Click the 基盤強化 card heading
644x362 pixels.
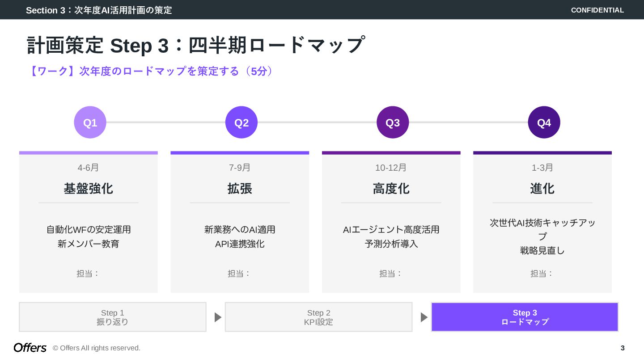(89, 189)
